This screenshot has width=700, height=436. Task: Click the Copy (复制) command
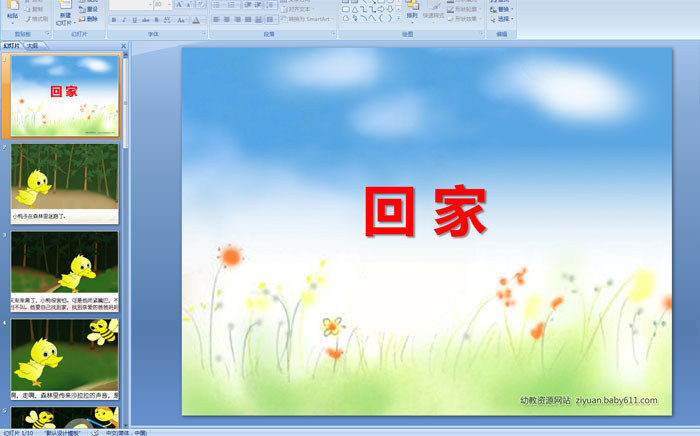(35, 9)
